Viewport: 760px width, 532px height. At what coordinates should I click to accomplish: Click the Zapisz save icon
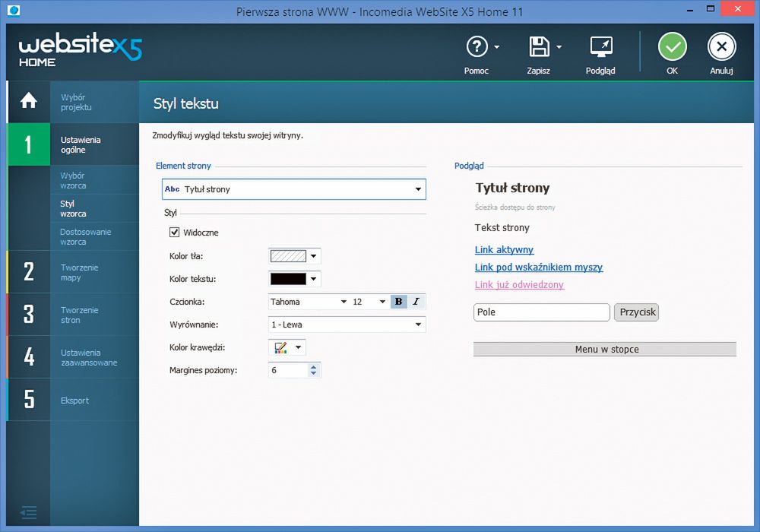click(x=539, y=47)
